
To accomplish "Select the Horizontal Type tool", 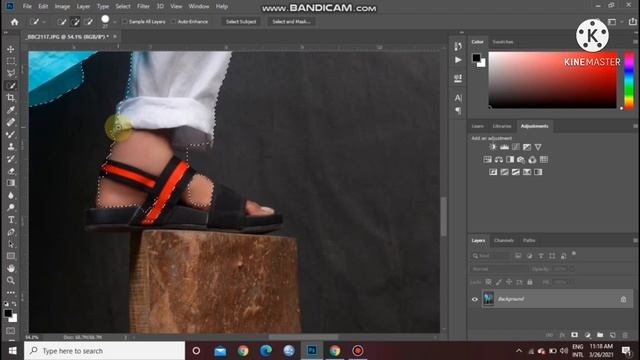I will click(11, 220).
